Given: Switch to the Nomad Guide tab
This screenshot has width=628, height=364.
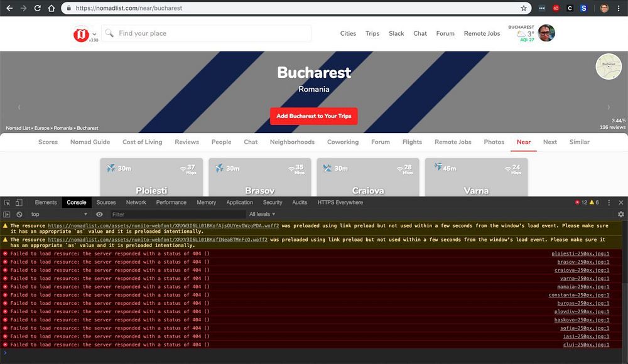Looking at the screenshot, I should [90, 142].
